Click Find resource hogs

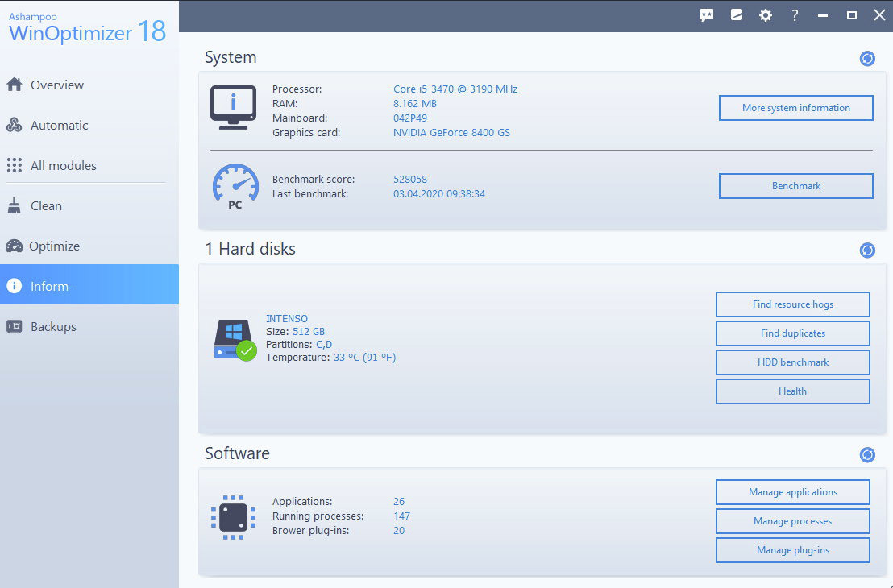(x=793, y=304)
